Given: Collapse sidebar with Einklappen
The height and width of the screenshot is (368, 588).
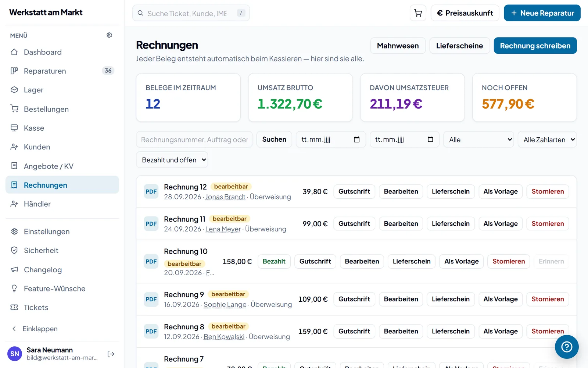Looking at the screenshot, I should point(62,329).
